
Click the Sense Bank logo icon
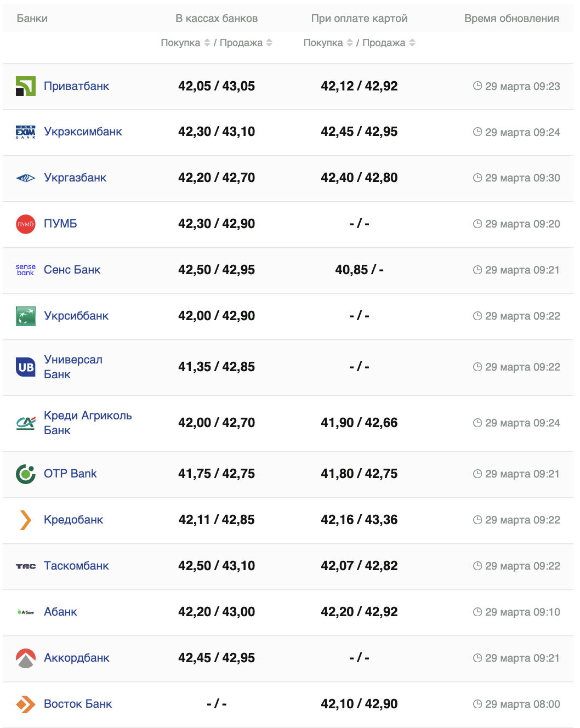[x=26, y=270]
